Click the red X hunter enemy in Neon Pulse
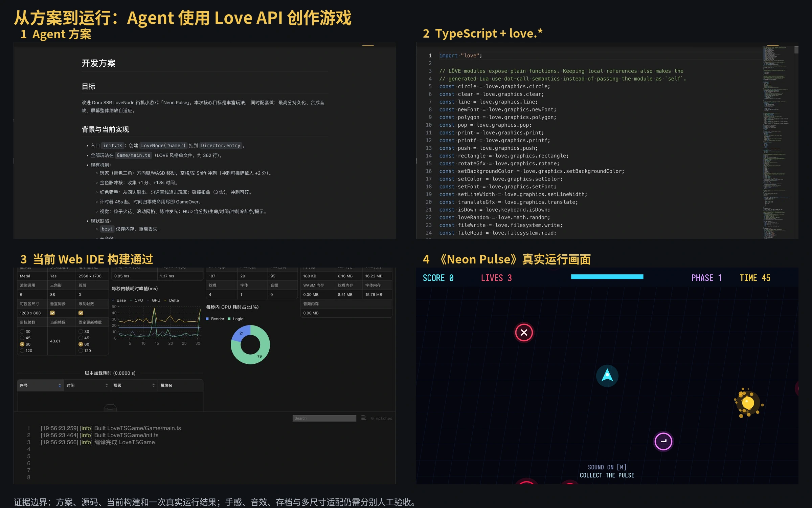This screenshot has width=812, height=508. [524, 332]
